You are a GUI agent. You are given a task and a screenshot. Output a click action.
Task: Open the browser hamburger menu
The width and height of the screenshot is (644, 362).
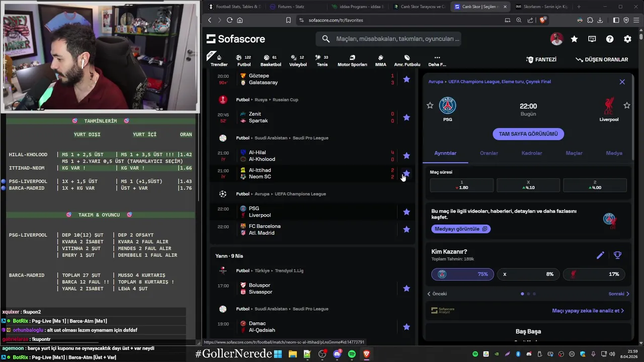(x=636, y=20)
